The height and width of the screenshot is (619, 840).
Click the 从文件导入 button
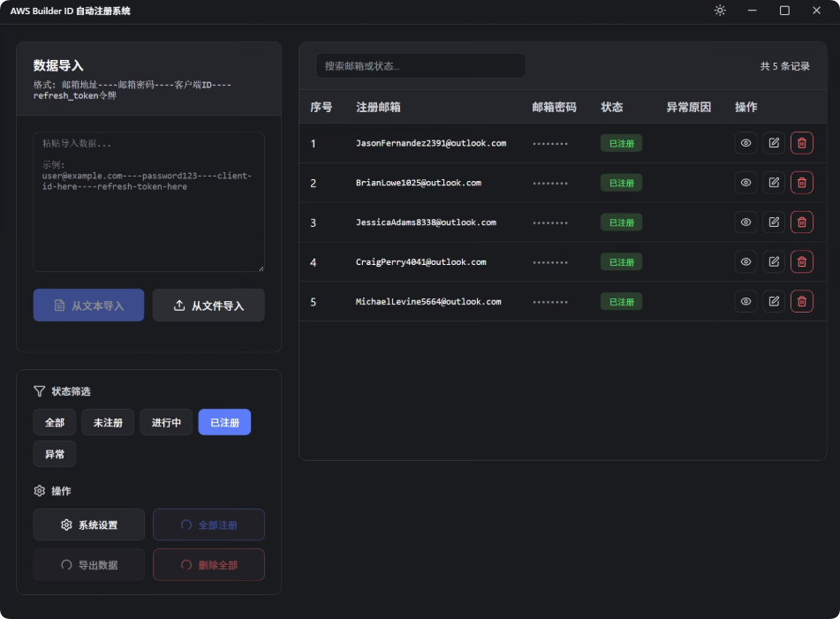click(x=208, y=306)
